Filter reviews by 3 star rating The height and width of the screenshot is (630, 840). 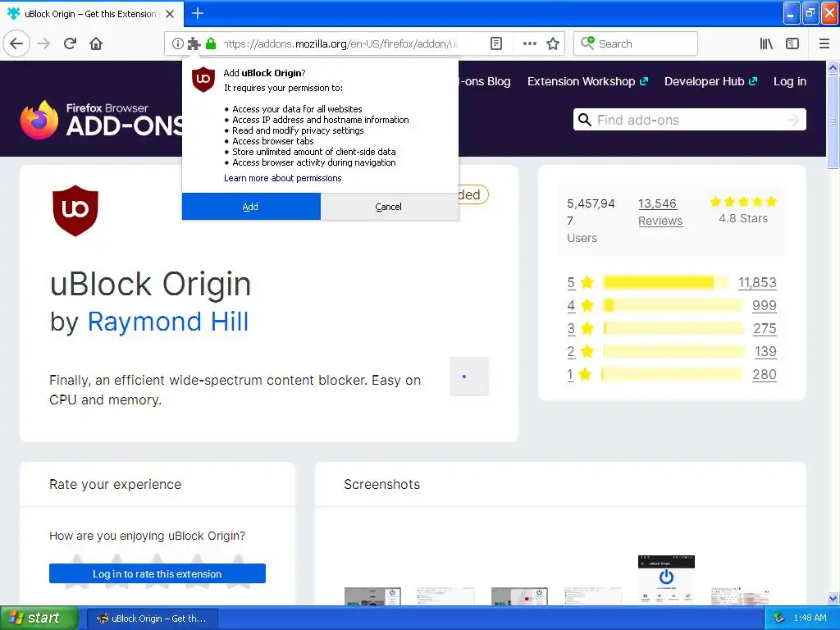point(580,328)
